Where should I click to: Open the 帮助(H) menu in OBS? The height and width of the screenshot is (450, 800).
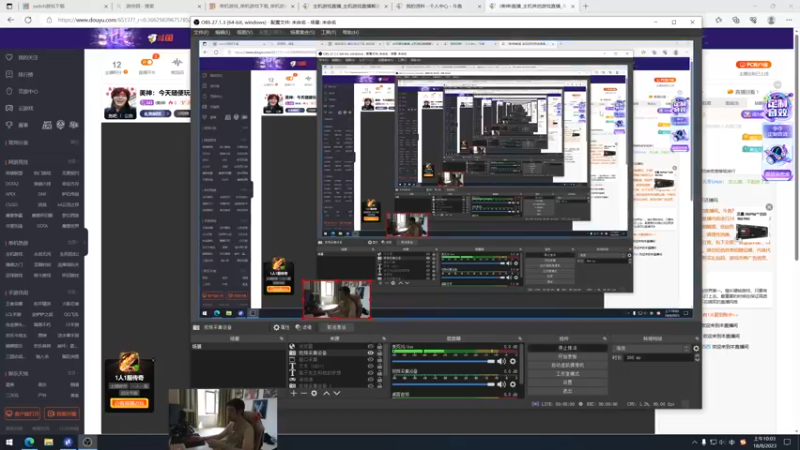tap(351, 33)
